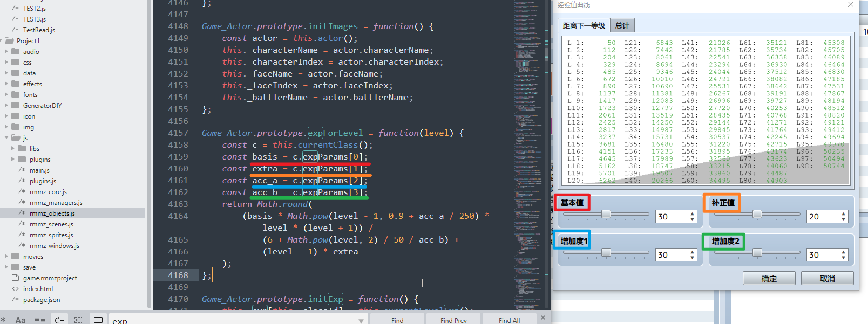The image size is (868, 324).
Task: Click the effects folder icon
Action: click(x=16, y=84)
